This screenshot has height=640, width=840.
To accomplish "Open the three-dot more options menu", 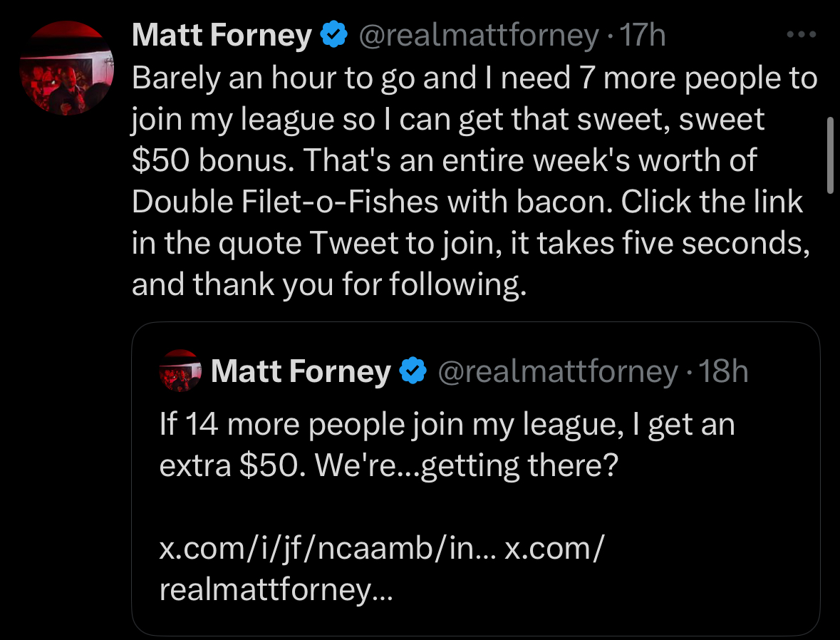I will (x=800, y=34).
